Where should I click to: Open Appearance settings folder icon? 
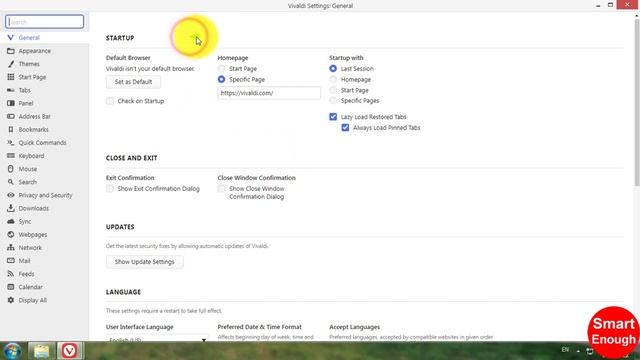click(11, 51)
